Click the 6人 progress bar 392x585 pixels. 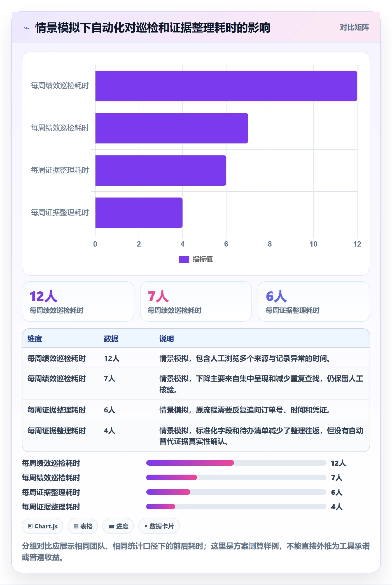(236, 492)
